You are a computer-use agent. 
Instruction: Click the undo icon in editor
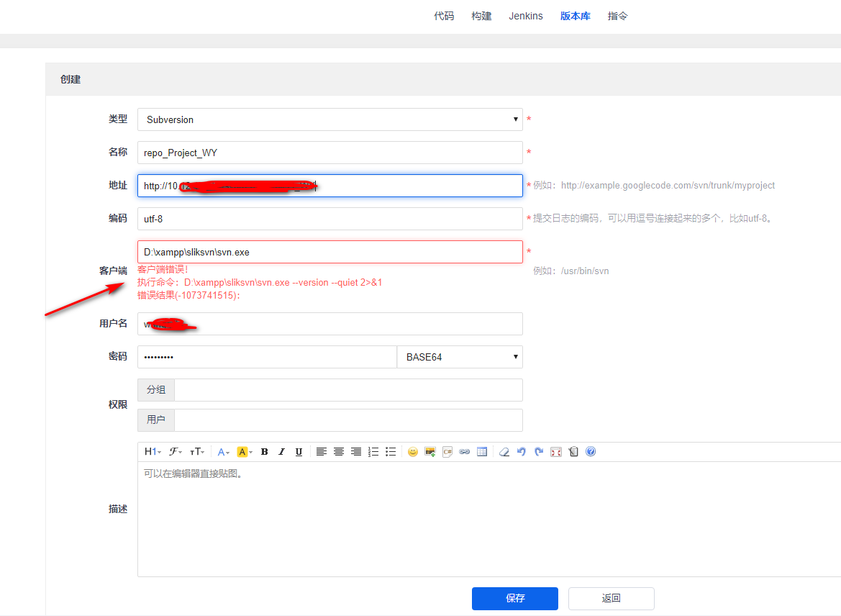pyautogui.click(x=522, y=452)
